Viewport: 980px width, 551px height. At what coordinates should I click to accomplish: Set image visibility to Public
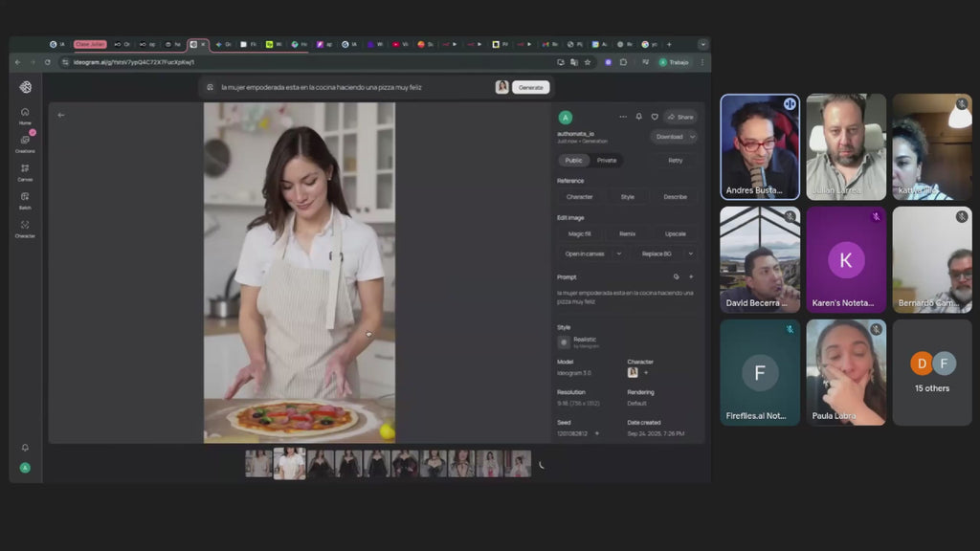click(x=573, y=160)
